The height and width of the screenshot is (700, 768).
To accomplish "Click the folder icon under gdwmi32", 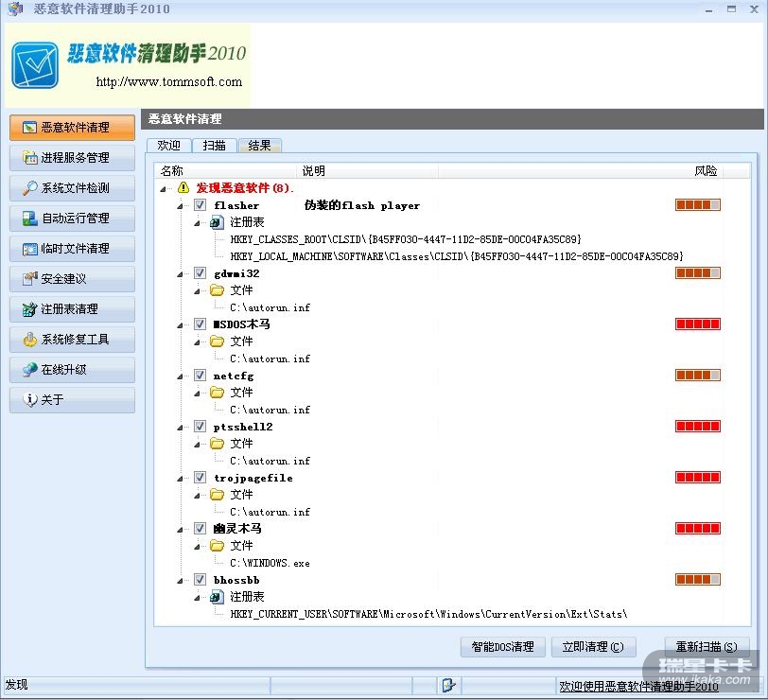I will [217, 290].
